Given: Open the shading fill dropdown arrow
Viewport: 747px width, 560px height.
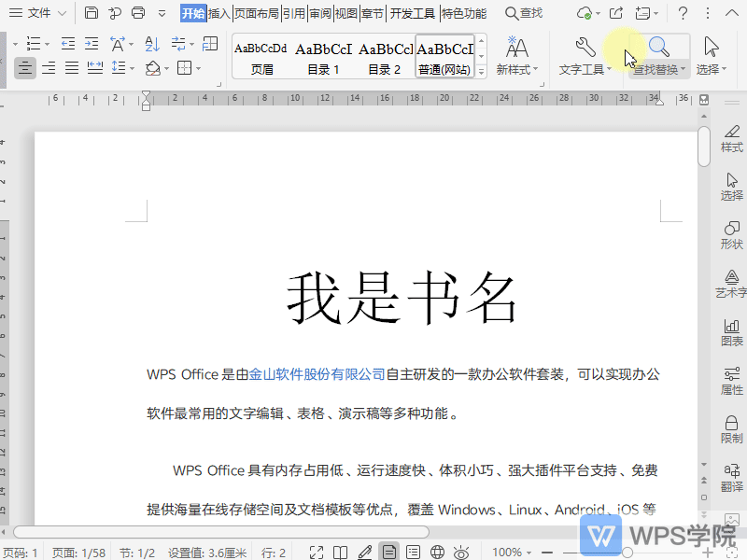Looking at the screenshot, I should click(166, 68).
